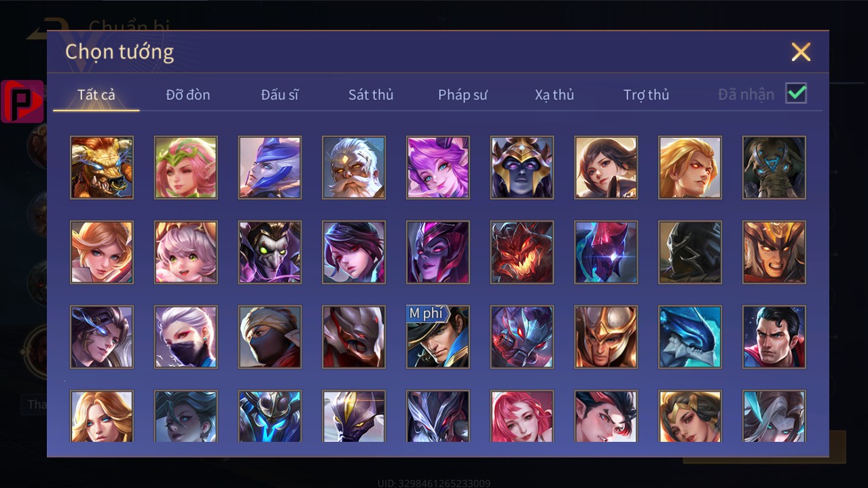Choose the Superman hero portrait

point(774,337)
